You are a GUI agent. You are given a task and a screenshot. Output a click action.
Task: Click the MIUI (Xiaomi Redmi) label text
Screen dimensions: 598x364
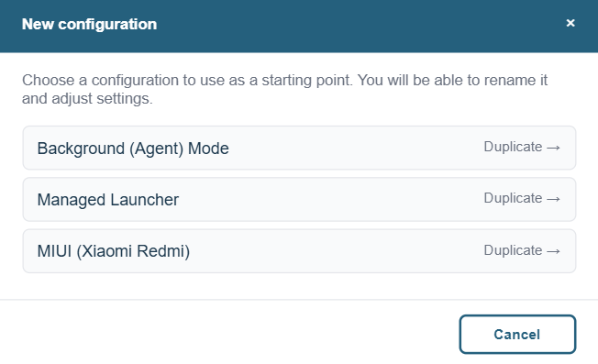coord(113,251)
